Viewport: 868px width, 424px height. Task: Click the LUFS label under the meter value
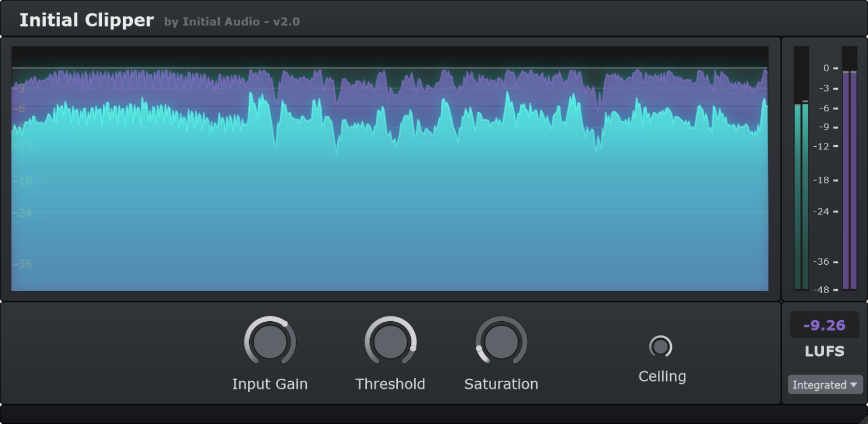pos(824,351)
